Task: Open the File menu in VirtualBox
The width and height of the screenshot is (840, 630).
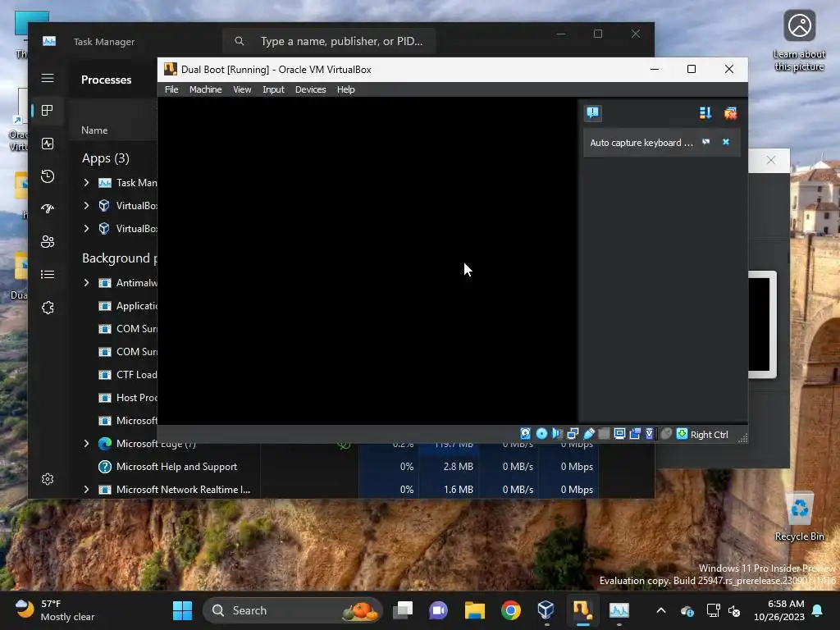Action: coord(171,89)
